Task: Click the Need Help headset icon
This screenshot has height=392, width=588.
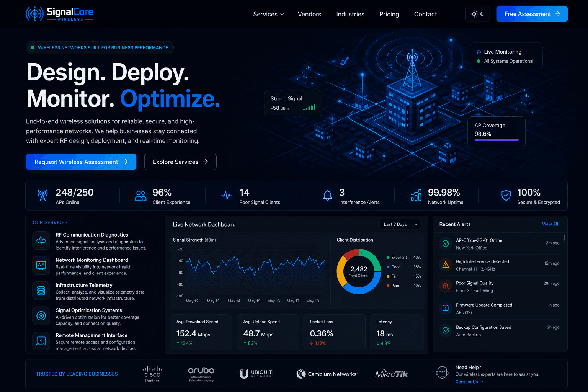Action: (442, 372)
